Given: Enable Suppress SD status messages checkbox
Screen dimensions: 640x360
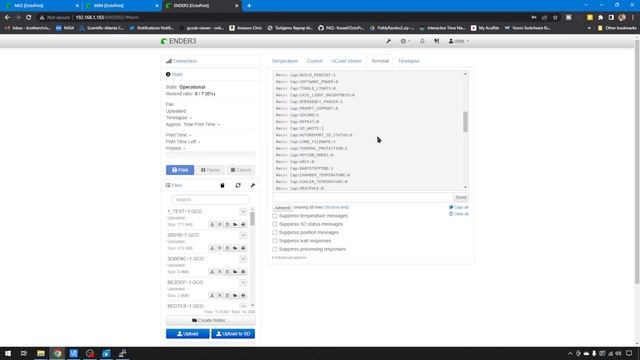Looking at the screenshot, I should point(275,224).
